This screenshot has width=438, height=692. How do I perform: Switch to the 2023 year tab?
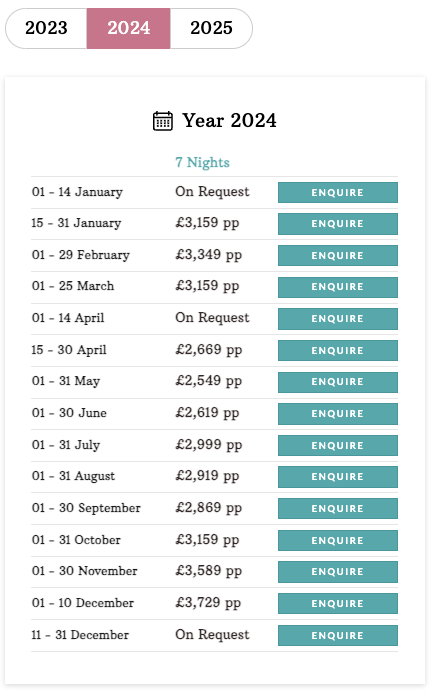click(x=46, y=28)
